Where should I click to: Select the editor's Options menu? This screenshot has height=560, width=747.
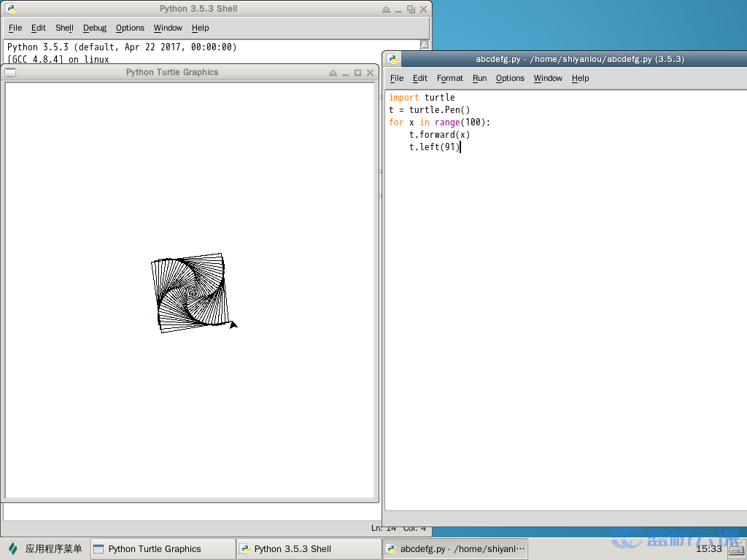(x=510, y=78)
